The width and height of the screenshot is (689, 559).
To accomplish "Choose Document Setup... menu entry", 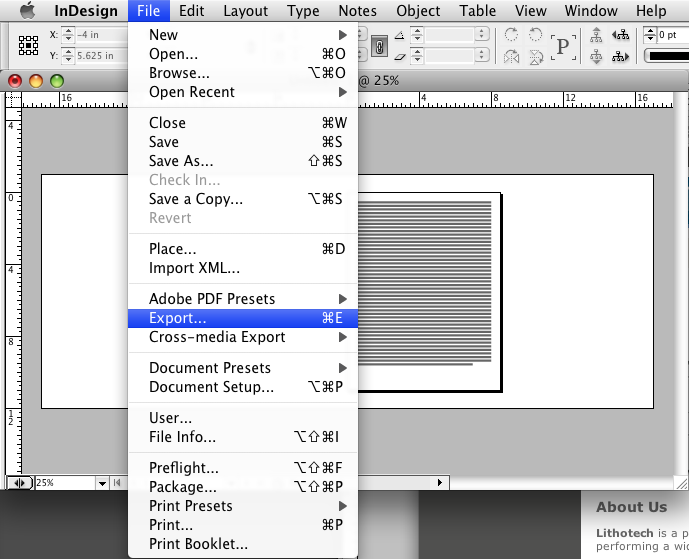I will (x=243, y=387).
